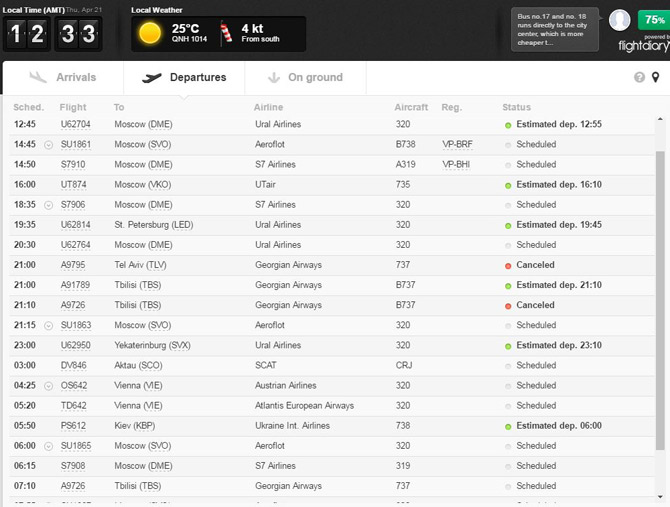Open flight number PS612 link
Screen dimensions: 670x507
(73, 425)
